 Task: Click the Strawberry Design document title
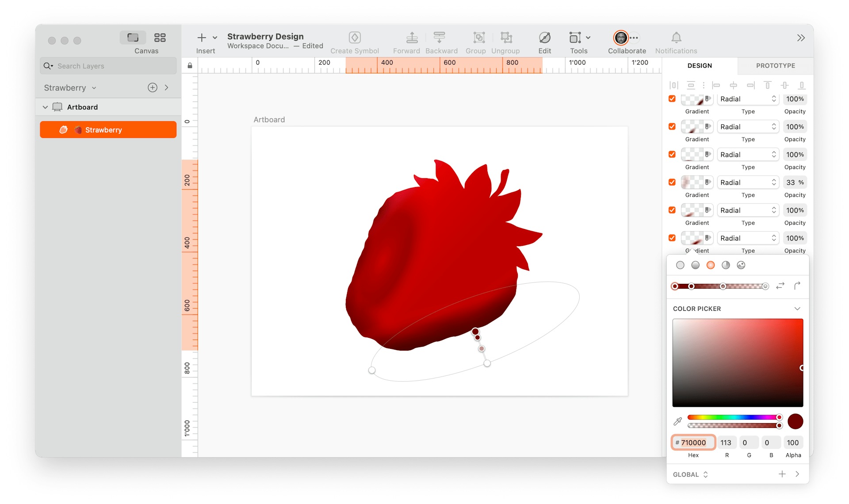(x=265, y=36)
